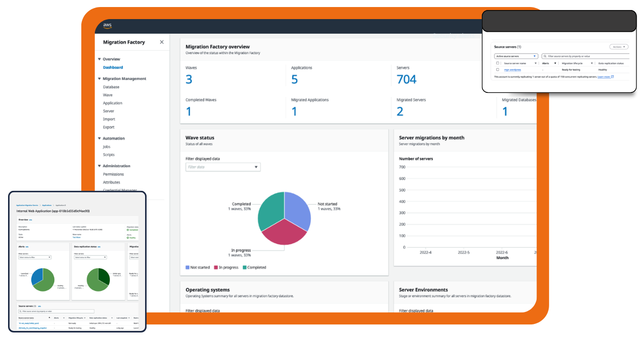
Task: Collapse the Administration navigation section
Action: tap(99, 166)
